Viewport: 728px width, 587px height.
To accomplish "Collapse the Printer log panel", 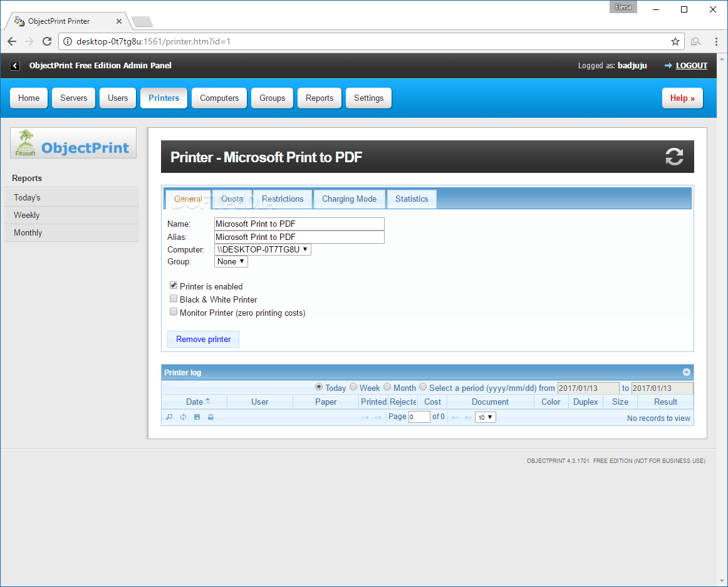I will (686, 372).
